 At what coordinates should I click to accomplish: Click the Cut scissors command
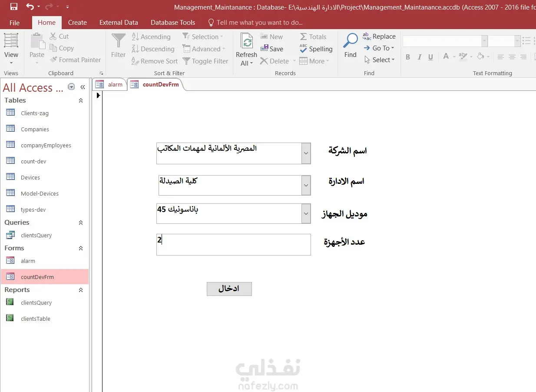[x=59, y=37]
